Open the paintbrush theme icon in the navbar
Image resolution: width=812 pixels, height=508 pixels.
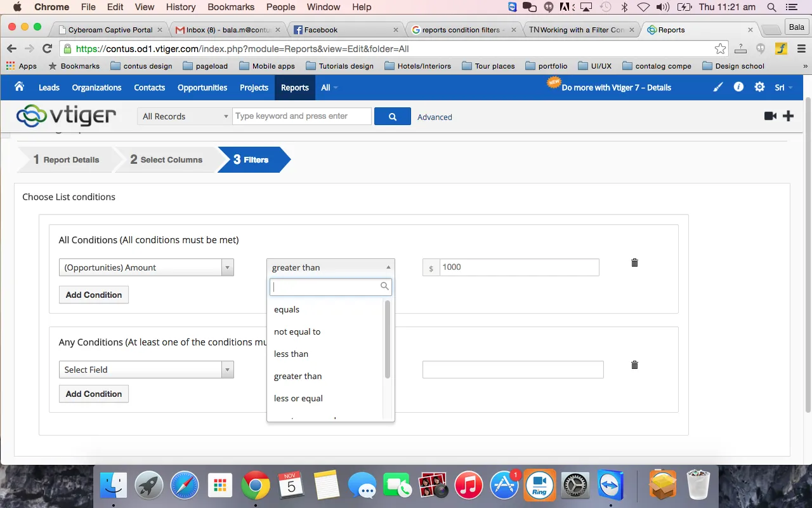(718, 88)
